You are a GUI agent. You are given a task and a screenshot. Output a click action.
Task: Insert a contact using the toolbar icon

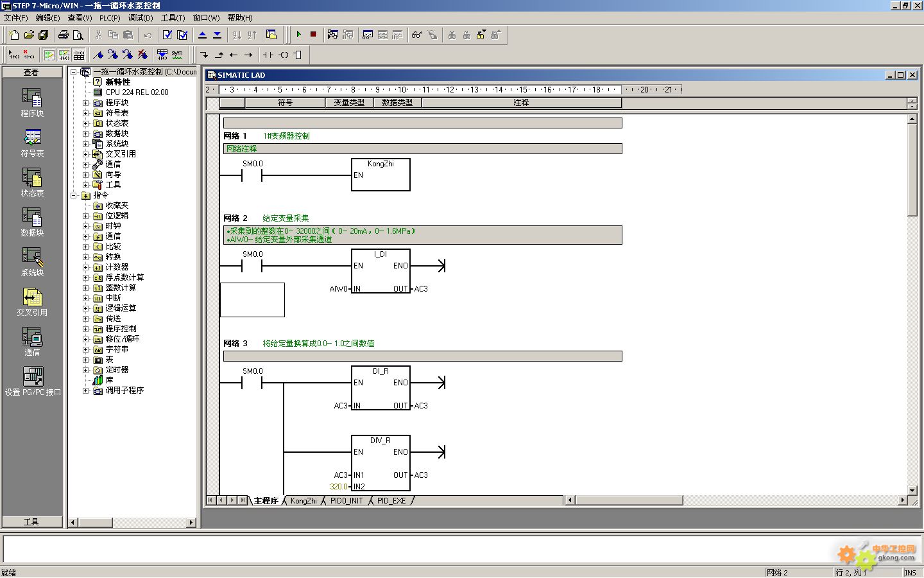pos(268,55)
